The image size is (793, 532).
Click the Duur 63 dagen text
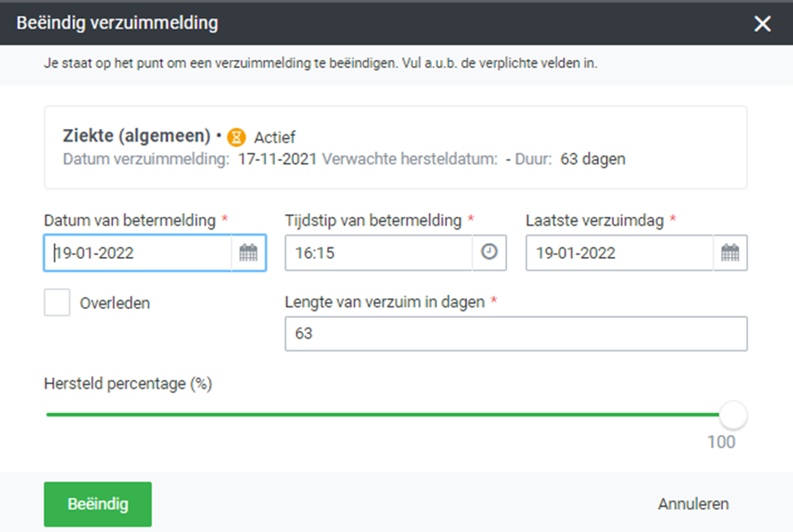pyautogui.click(x=592, y=159)
